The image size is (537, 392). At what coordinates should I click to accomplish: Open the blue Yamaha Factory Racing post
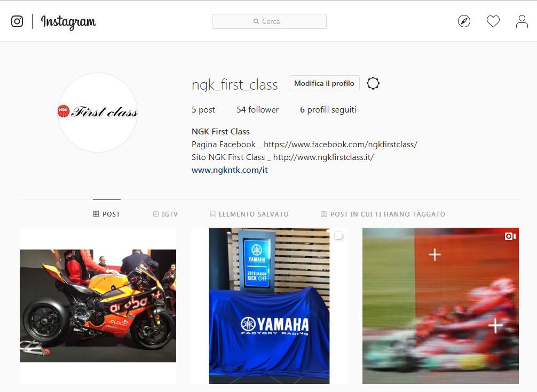[x=269, y=306]
